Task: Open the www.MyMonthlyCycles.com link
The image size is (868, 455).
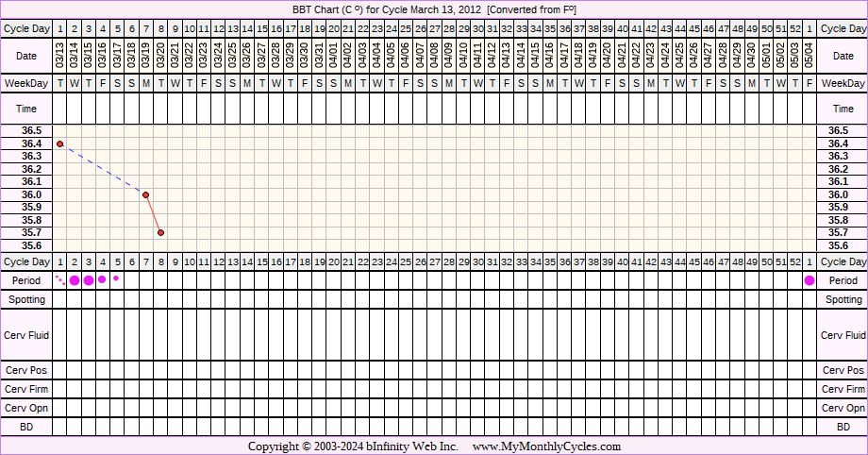Action: pyautogui.click(x=546, y=447)
